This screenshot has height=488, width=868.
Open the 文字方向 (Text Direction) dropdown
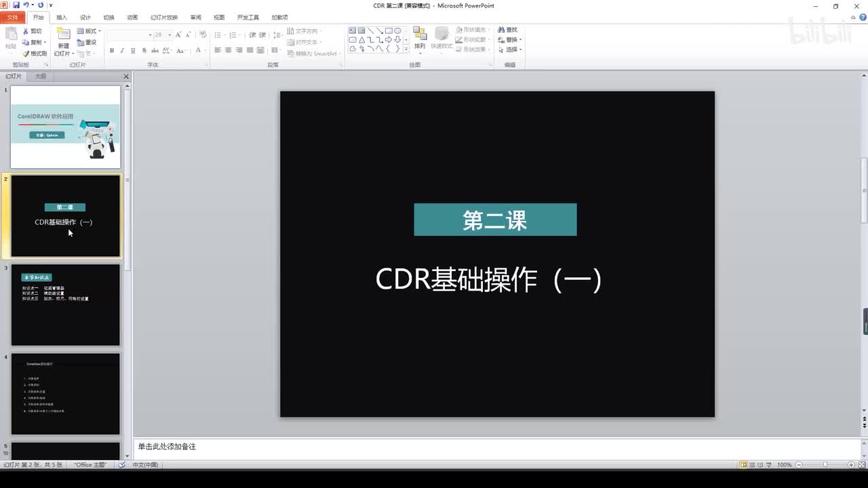tap(304, 31)
